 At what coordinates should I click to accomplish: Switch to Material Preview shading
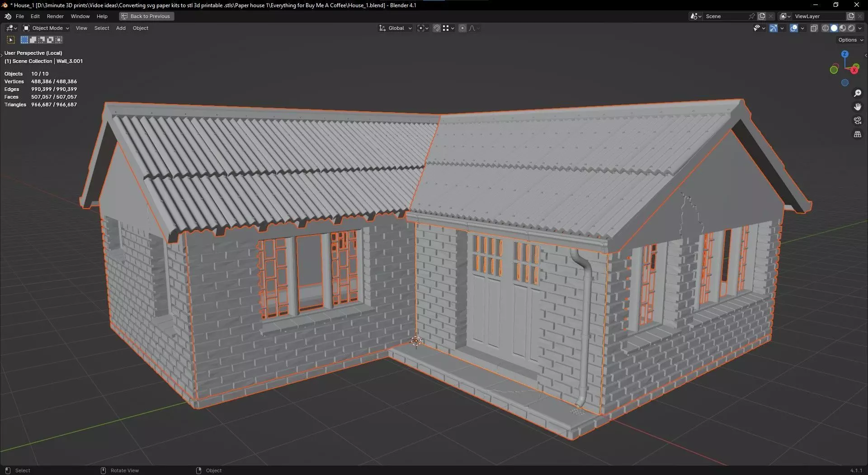(843, 28)
